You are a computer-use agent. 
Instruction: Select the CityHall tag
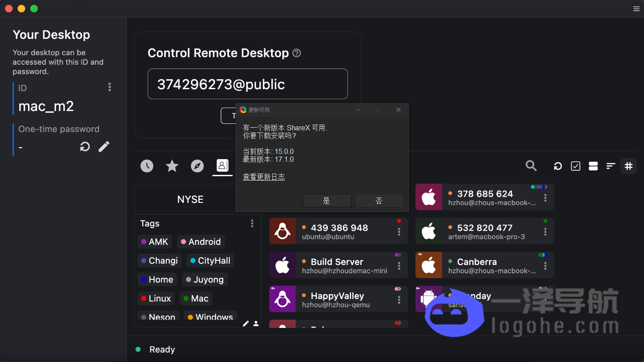point(211,261)
